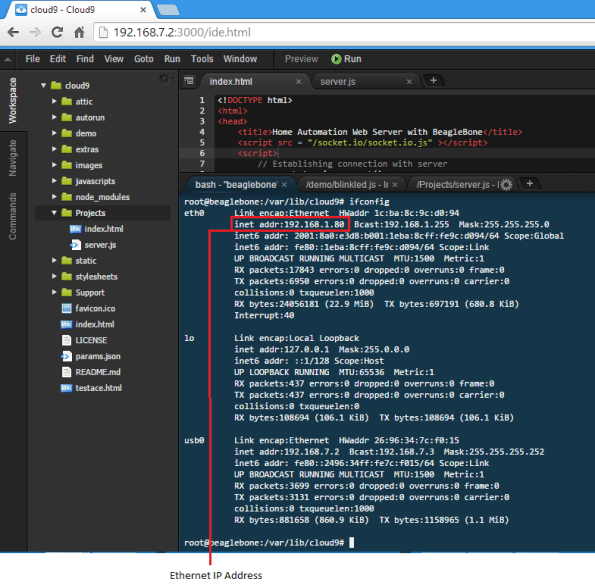Screen dimensions: 595x588
Task: Open the Tools menu
Action: coord(202,59)
